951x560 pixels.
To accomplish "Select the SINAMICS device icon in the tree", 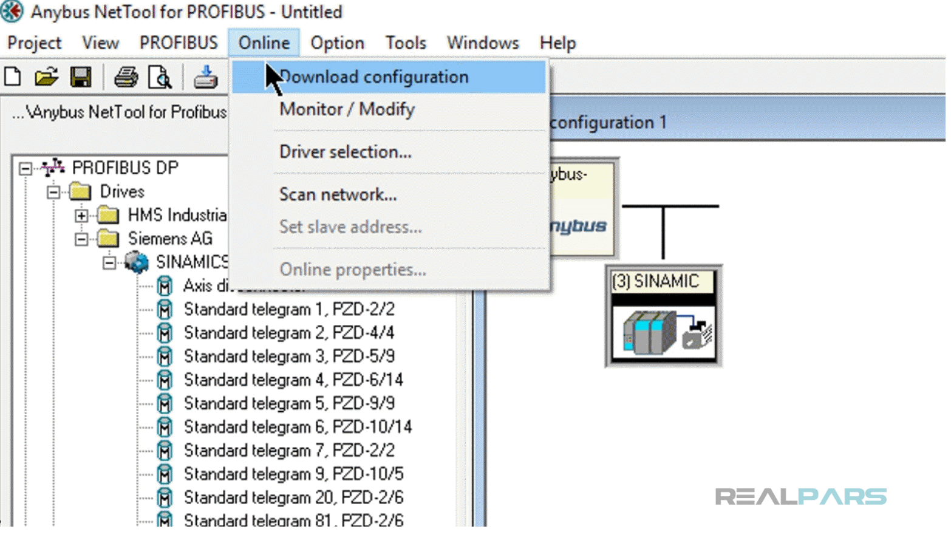I will tap(136, 262).
